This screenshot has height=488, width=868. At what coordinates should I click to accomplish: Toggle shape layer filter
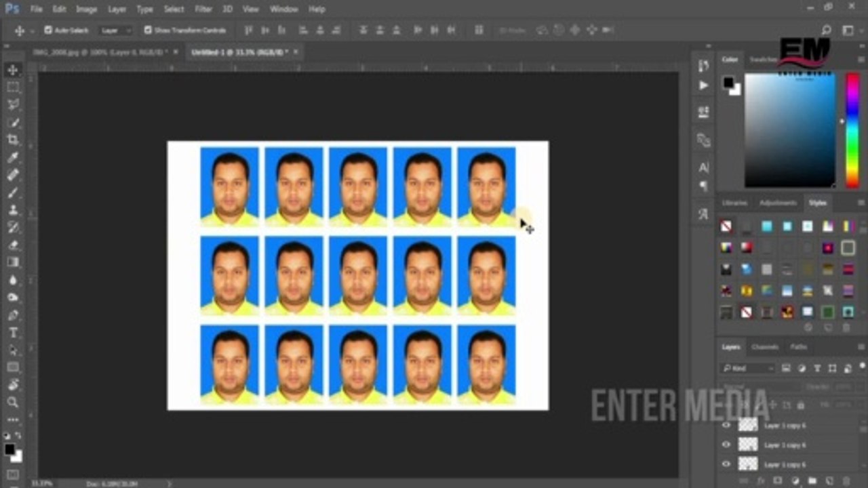point(832,368)
